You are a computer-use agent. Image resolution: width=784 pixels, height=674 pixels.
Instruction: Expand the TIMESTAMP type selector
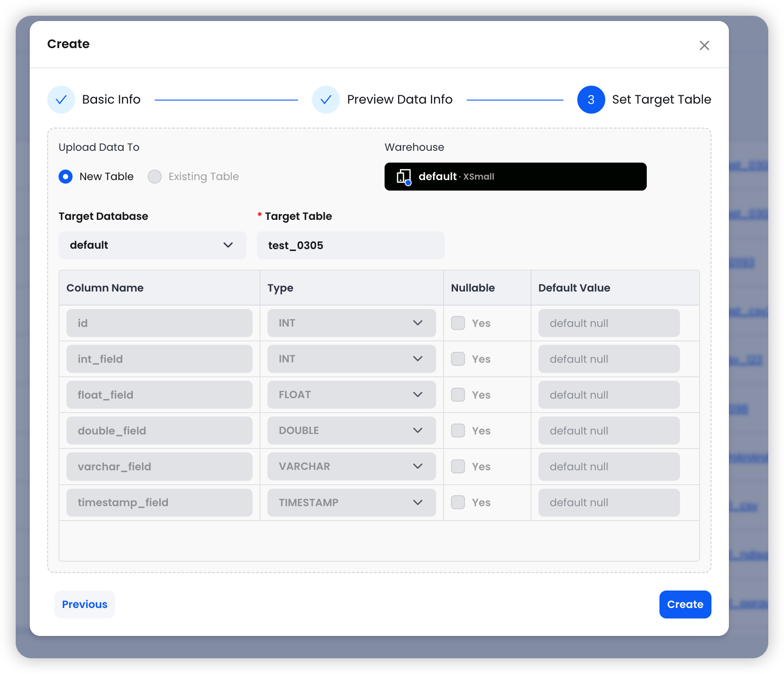click(351, 502)
